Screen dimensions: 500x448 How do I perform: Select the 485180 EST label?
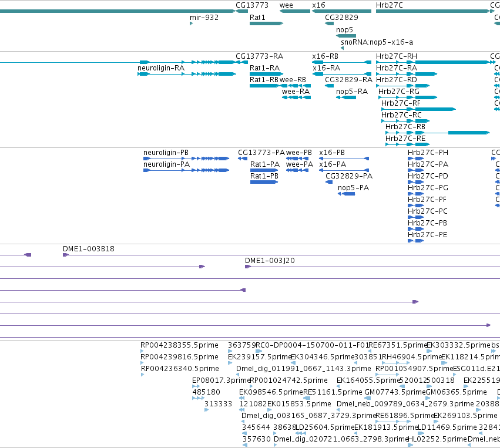coord(206,393)
